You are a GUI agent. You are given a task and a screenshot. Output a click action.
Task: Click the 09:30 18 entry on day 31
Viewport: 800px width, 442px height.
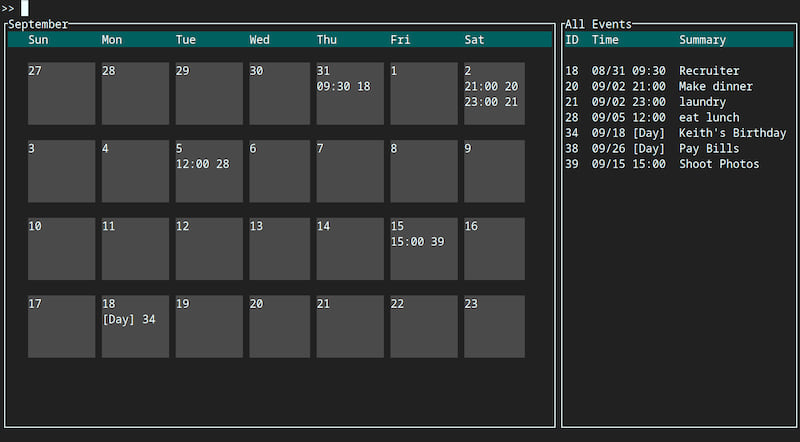coord(343,86)
